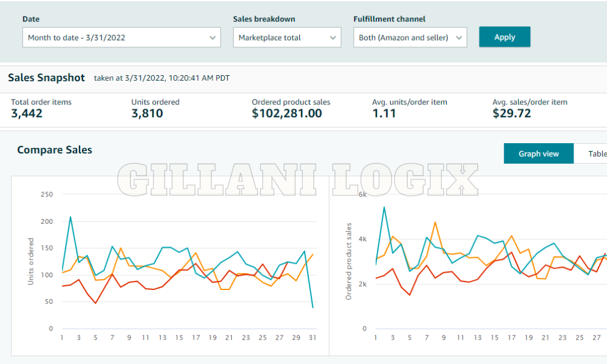Image resolution: width=607 pixels, height=364 pixels.
Task: Expand the Date selector chevron
Action: [214, 37]
